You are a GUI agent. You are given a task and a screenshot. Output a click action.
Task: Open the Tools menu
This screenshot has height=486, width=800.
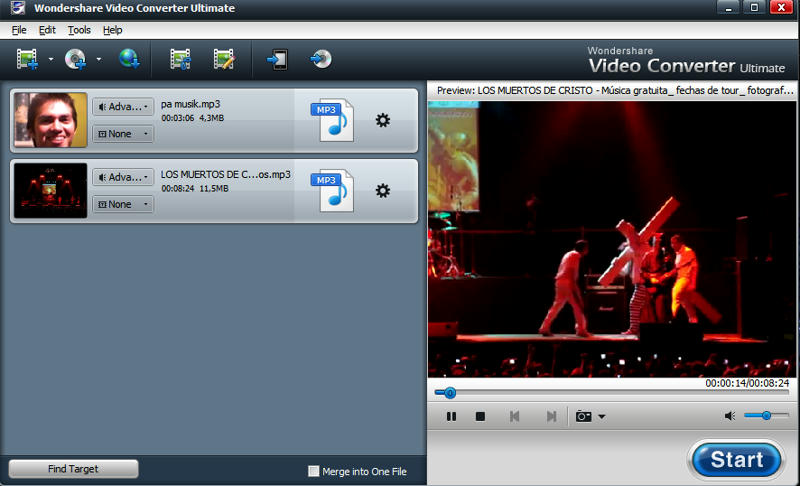point(79,30)
